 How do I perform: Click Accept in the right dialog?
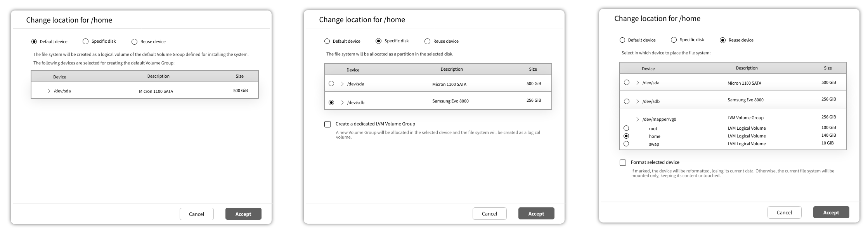(831, 212)
